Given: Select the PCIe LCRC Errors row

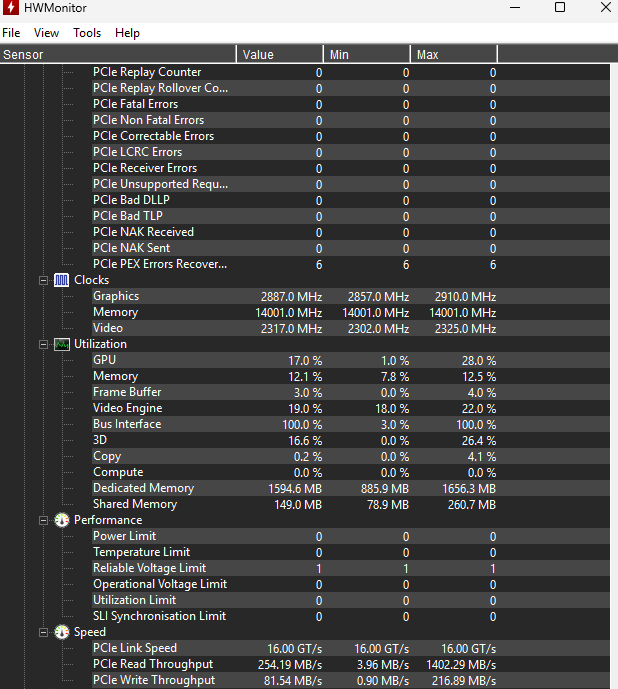Looking at the screenshot, I should click(x=351, y=152).
